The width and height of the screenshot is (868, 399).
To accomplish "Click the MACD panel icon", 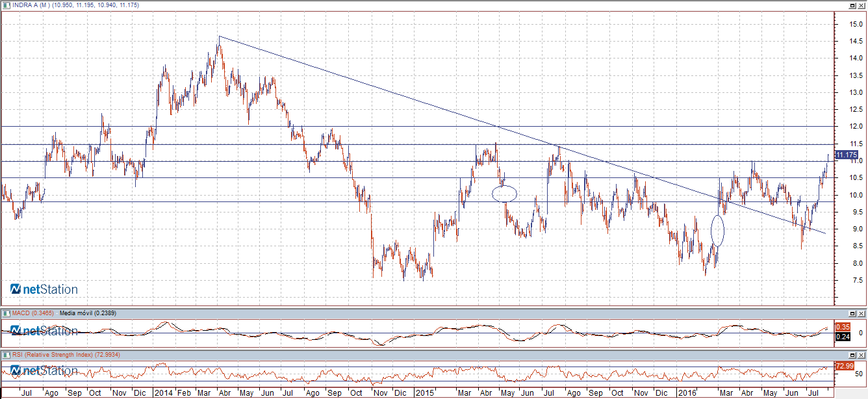I will pyautogui.click(x=6, y=313).
